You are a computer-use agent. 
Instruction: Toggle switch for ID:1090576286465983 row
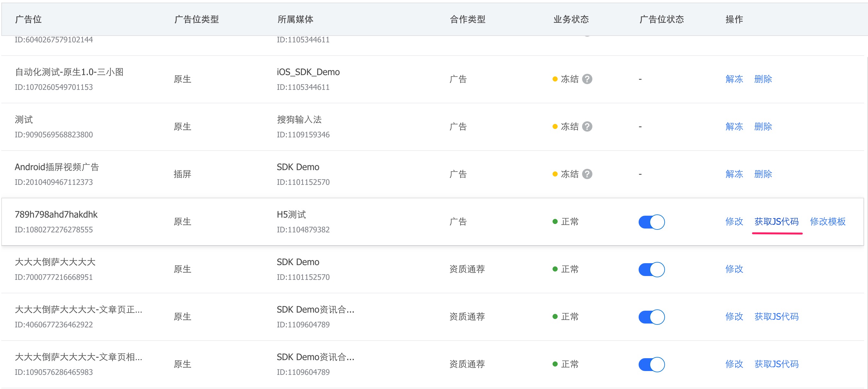651,364
